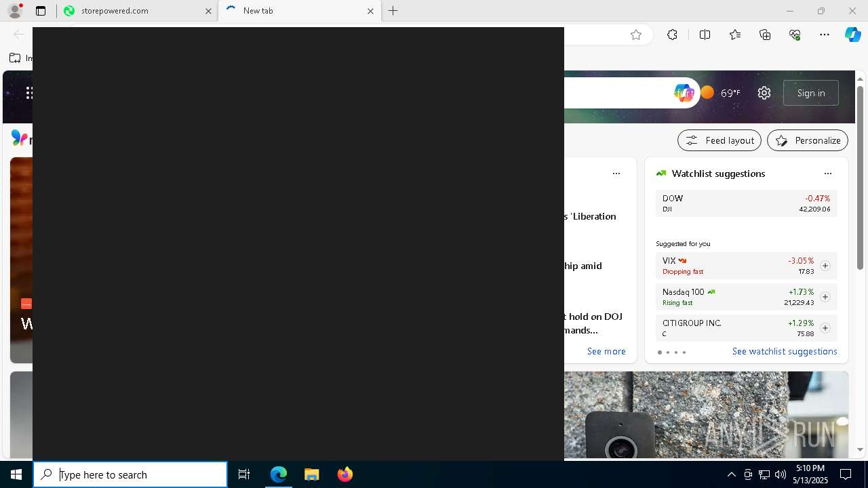Click the Personalize button
868x488 pixels.
(808, 140)
